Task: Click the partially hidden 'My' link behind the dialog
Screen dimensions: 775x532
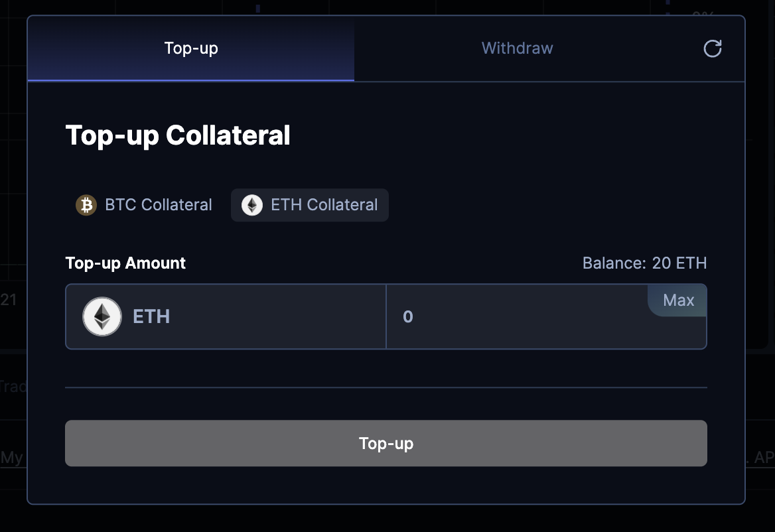Action: tap(11, 457)
